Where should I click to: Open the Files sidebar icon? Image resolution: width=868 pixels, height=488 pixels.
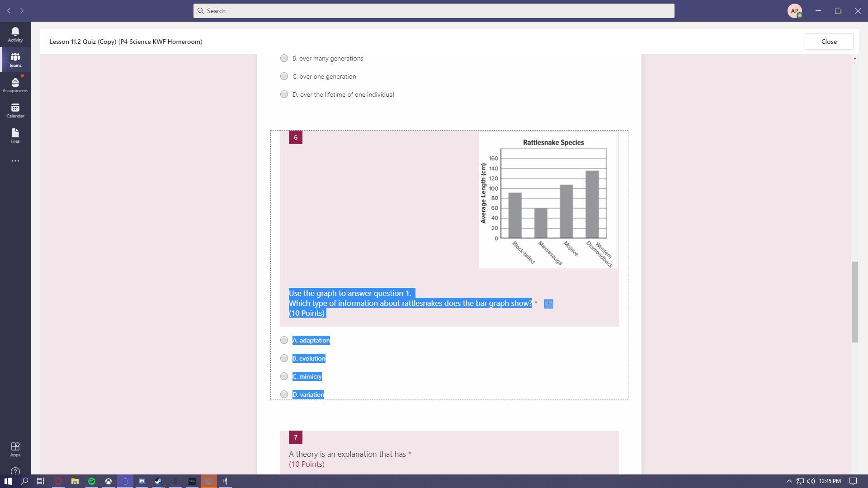point(15,135)
